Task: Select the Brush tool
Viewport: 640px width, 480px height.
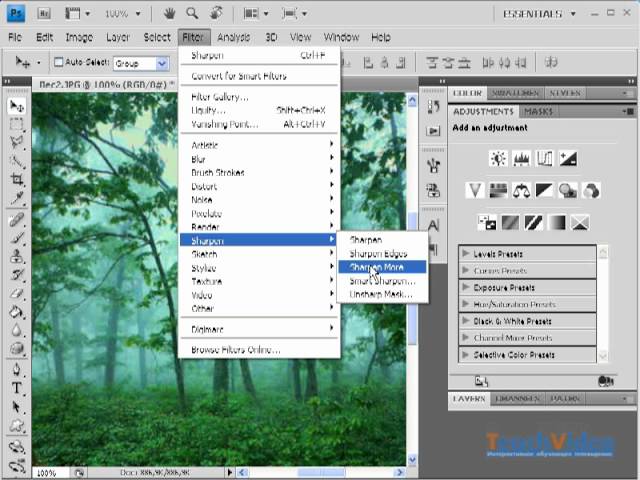Action: click(x=16, y=238)
